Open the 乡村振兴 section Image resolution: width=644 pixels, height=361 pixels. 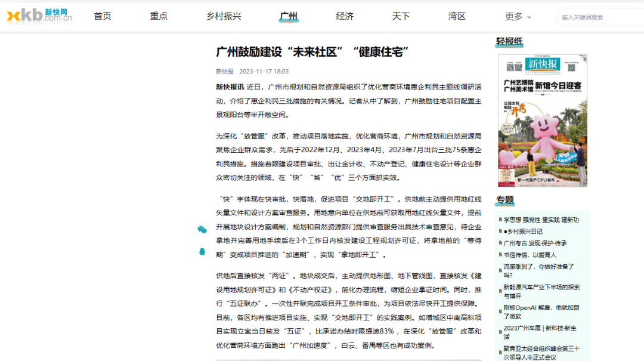pyautogui.click(x=224, y=16)
